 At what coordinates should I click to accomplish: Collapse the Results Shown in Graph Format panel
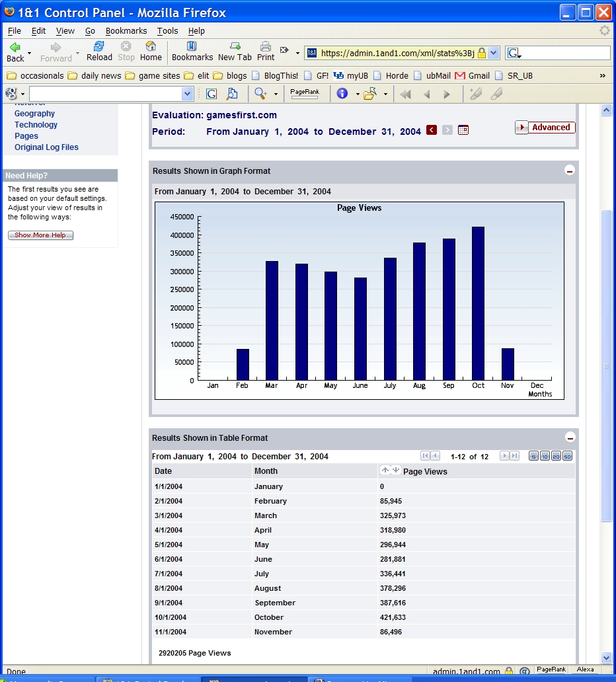[x=569, y=170]
